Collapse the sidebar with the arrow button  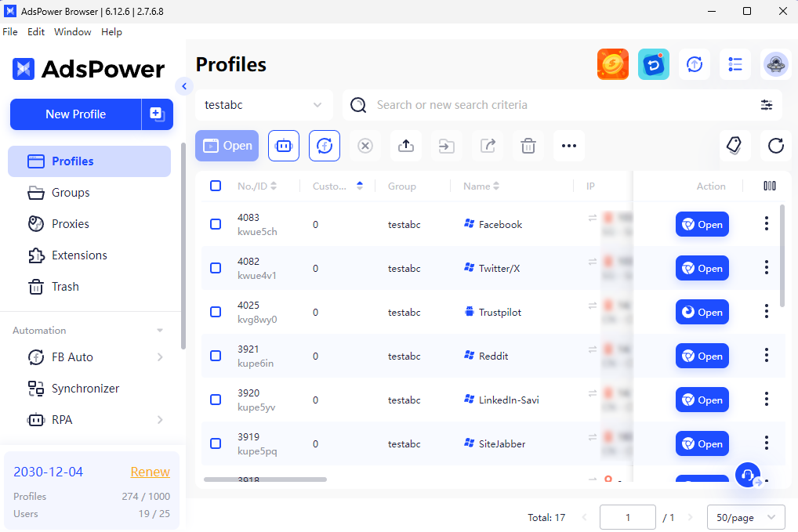(184, 86)
